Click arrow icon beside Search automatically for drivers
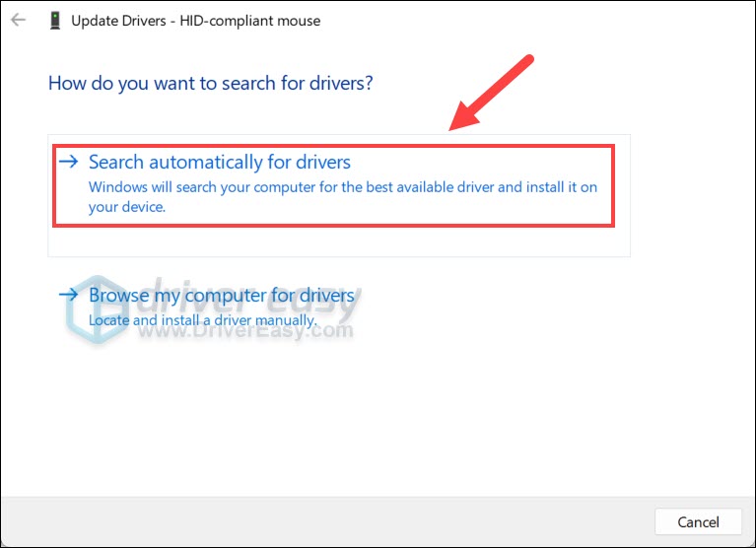 pos(68,162)
